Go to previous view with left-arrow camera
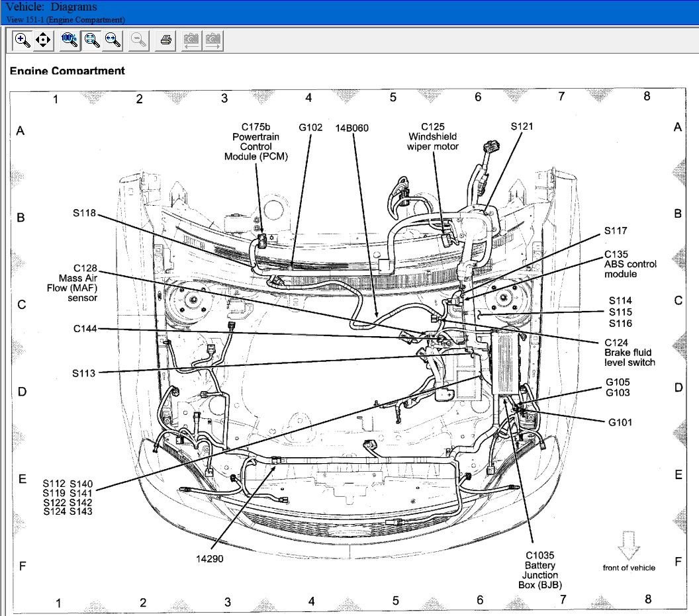The width and height of the screenshot is (699, 616). click(x=192, y=40)
